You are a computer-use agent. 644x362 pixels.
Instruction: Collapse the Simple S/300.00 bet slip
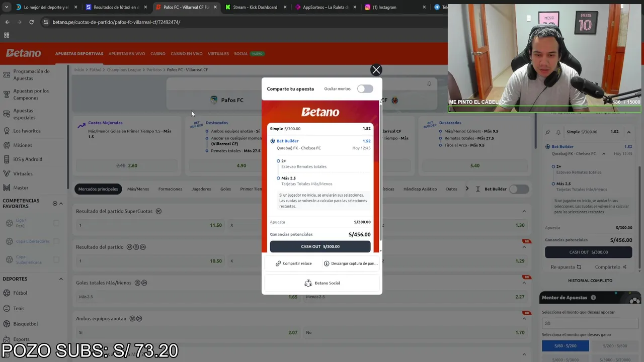click(x=628, y=132)
